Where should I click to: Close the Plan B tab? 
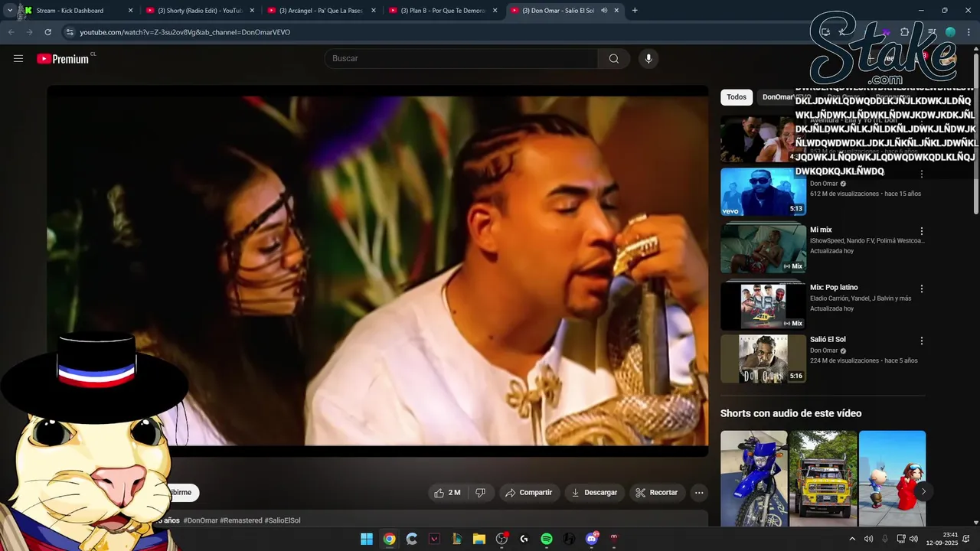coord(495,11)
